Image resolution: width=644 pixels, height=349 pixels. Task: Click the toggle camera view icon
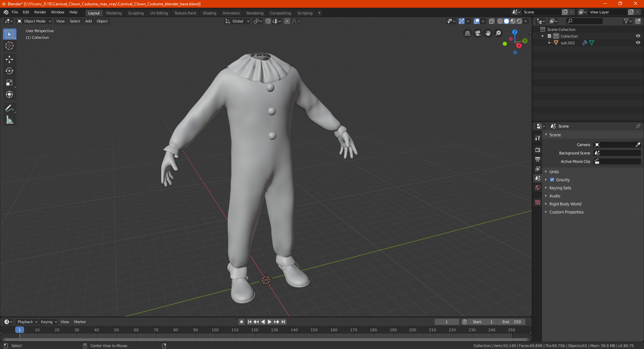(x=478, y=33)
